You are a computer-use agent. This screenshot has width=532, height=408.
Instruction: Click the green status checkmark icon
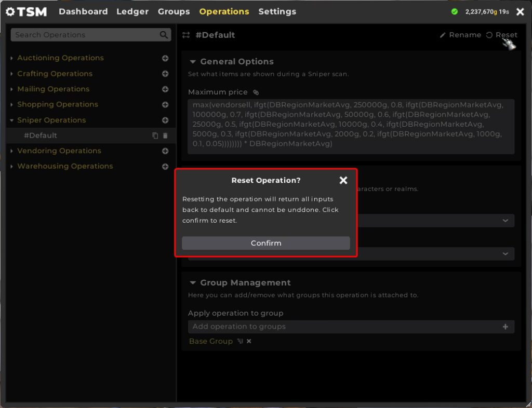[x=455, y=11]
